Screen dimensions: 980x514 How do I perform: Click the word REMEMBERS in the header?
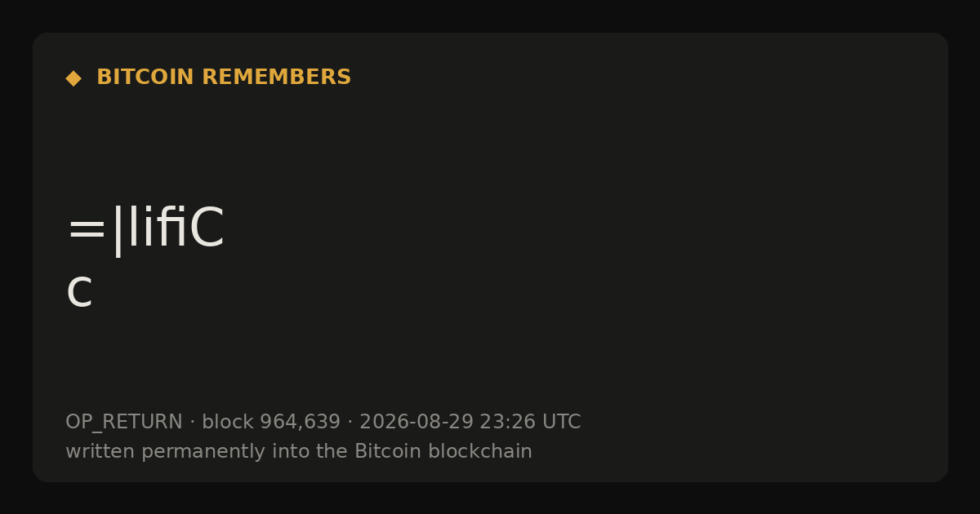pos(276,78)
